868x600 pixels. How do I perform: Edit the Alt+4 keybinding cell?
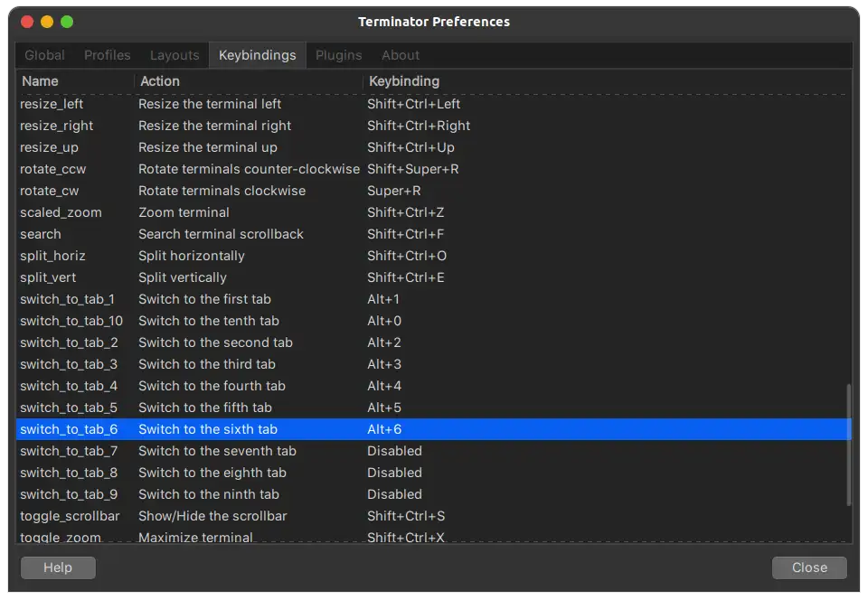point(384,386)
